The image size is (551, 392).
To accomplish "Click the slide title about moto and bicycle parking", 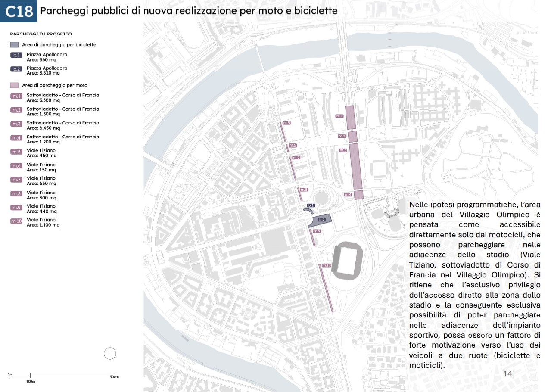I will pyautogui.click(x=189, y=11).
